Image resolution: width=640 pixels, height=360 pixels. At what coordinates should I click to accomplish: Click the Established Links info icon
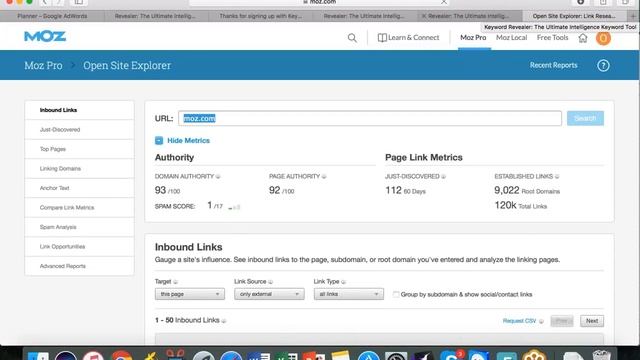click(x=557, y=177)
